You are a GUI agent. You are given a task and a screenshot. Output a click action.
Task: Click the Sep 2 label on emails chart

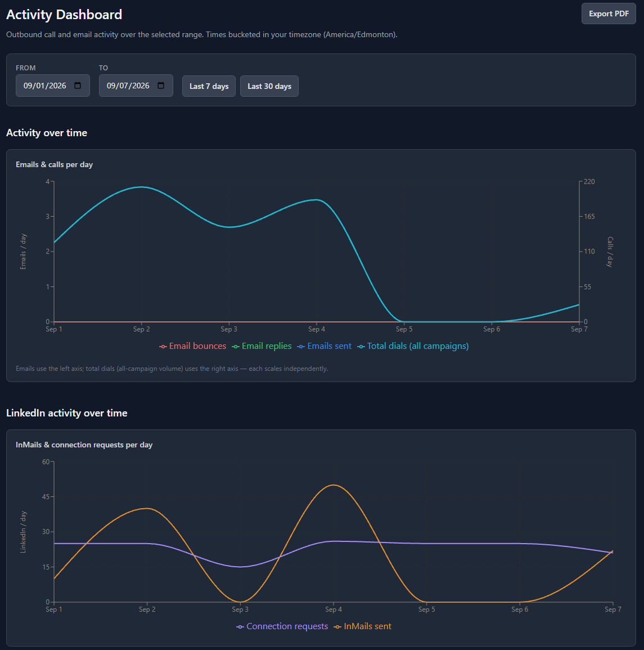pos(141,329)
